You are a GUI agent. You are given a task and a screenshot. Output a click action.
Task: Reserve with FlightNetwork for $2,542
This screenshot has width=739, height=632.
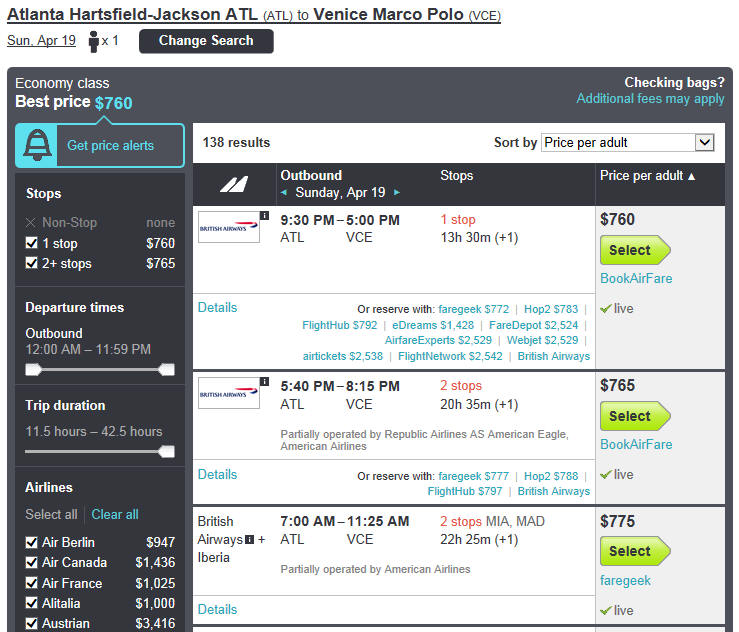[450, 356]
